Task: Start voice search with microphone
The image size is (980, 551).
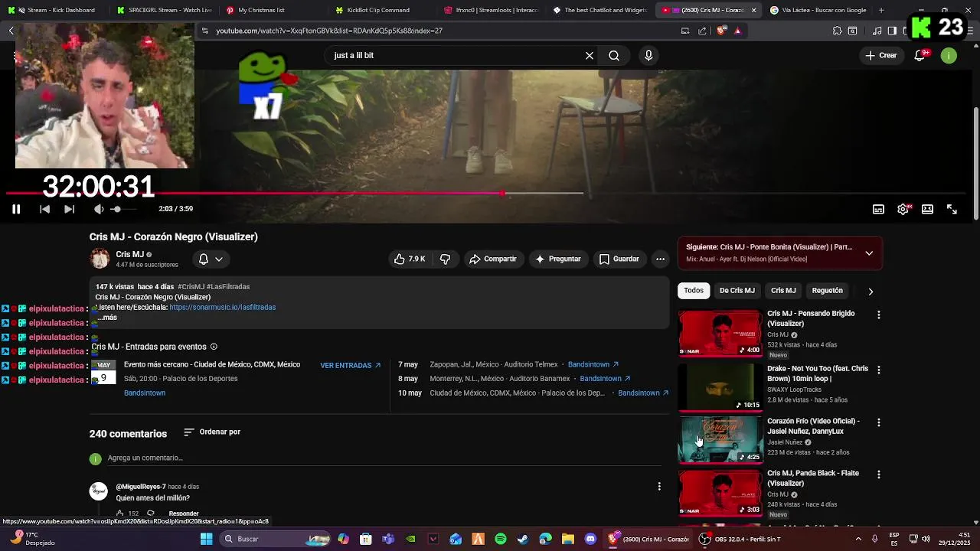Action: tap(648, 55)
